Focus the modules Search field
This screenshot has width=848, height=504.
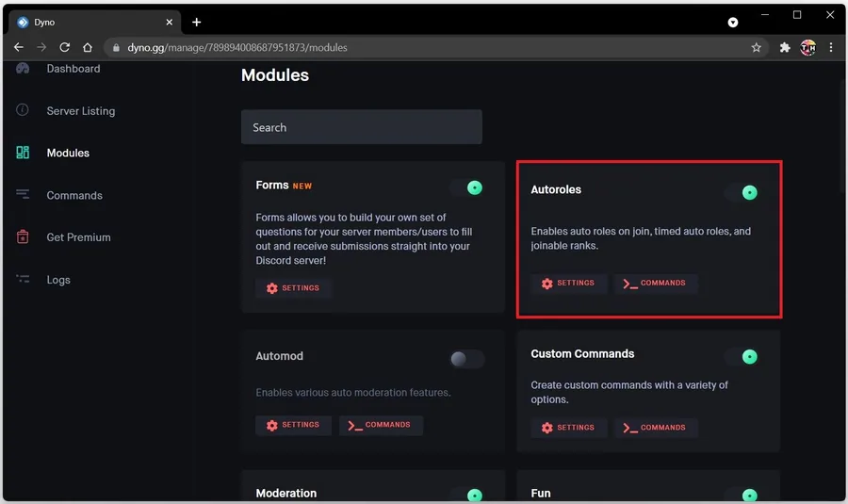(361, 127)
